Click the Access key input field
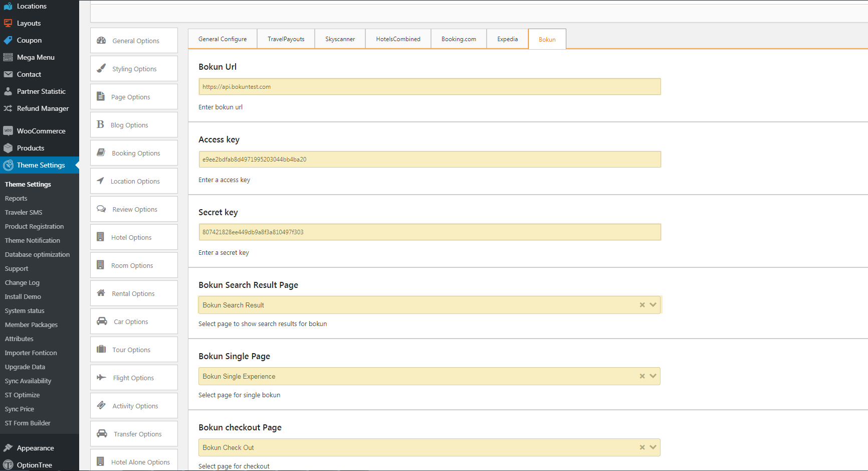Viewport: 868px width, 471px height. (x=429, y=160)
